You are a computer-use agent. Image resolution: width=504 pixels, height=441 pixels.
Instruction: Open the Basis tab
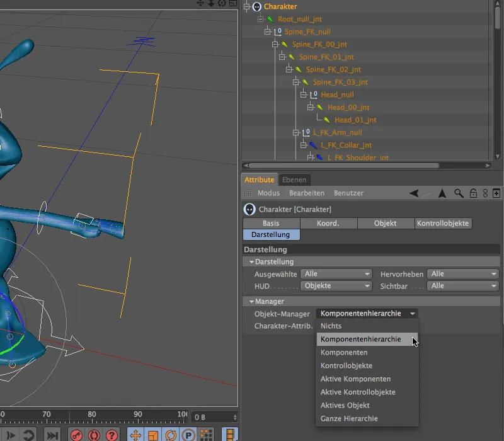point(272,223)
